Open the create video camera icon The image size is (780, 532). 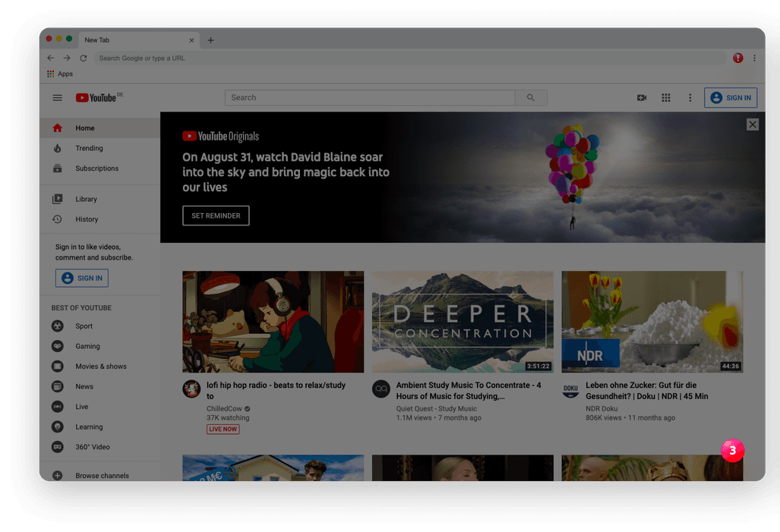coord(642,98)
